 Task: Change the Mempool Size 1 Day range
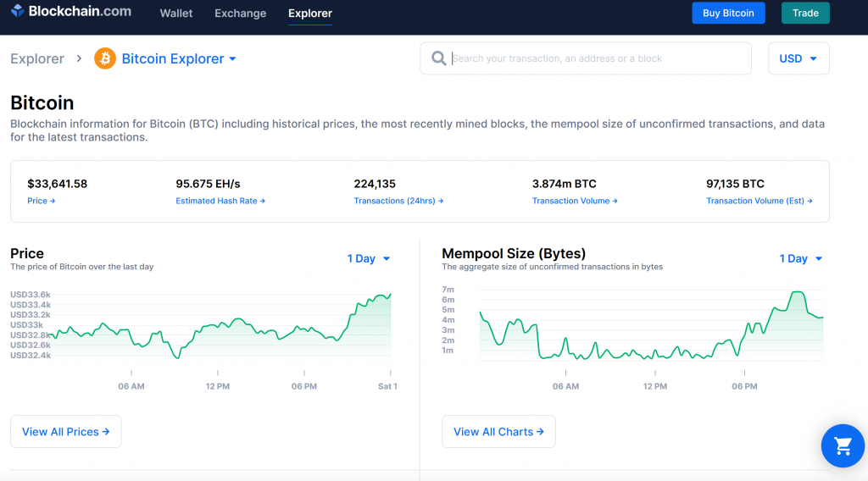[x=801, y=259]
